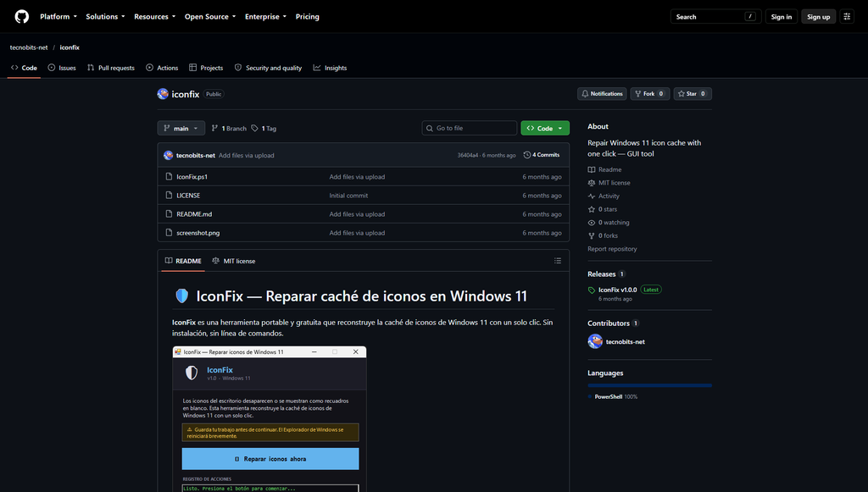Image resolution: width=868 pixels, height=492 pixels.
Task: Click Report repository
Action: [x=612, y=249]
